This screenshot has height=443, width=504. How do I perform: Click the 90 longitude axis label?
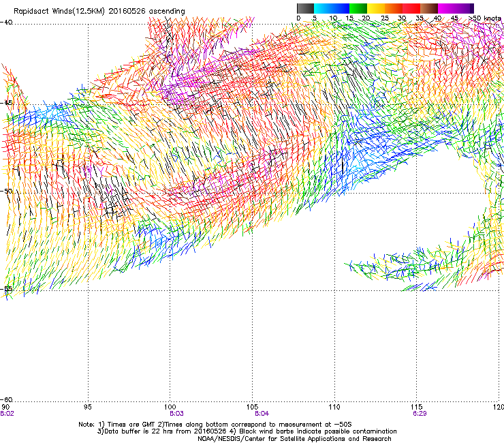coord(5,407)
